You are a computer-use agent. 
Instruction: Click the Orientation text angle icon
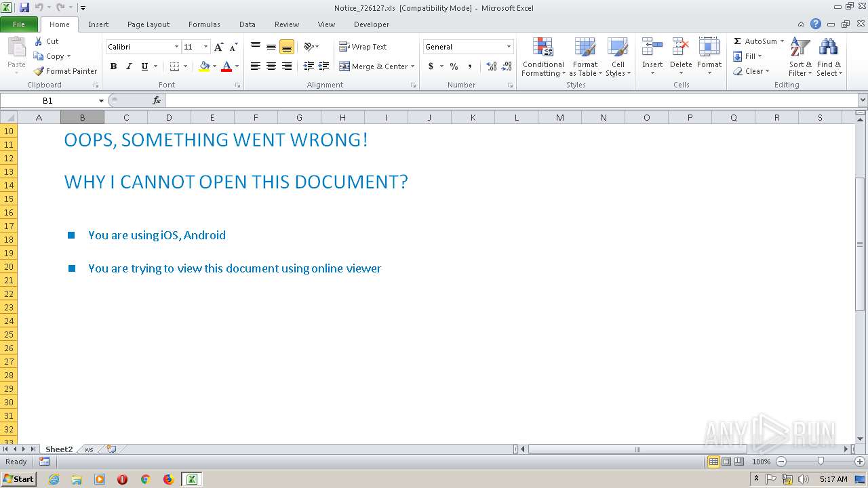coord(309,47)
